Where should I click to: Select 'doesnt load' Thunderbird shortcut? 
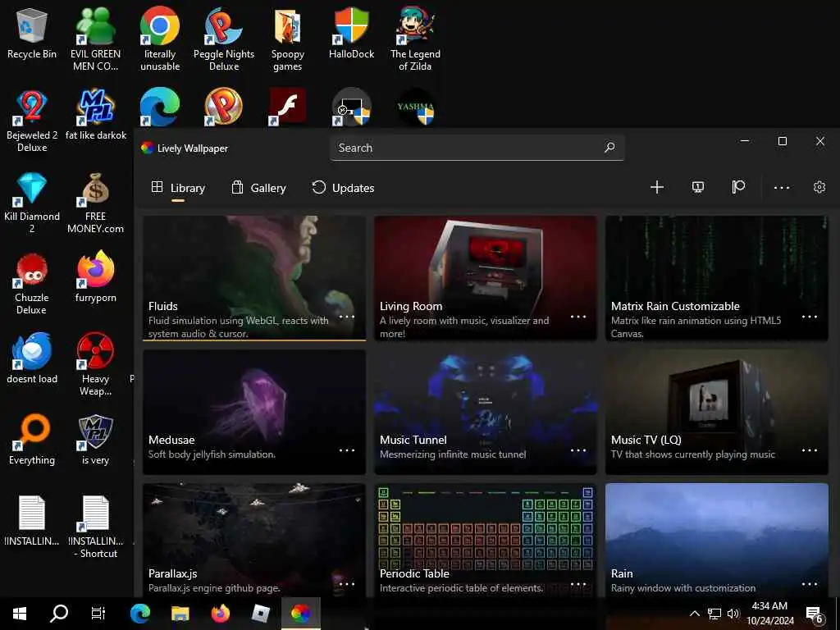[32, 358]
